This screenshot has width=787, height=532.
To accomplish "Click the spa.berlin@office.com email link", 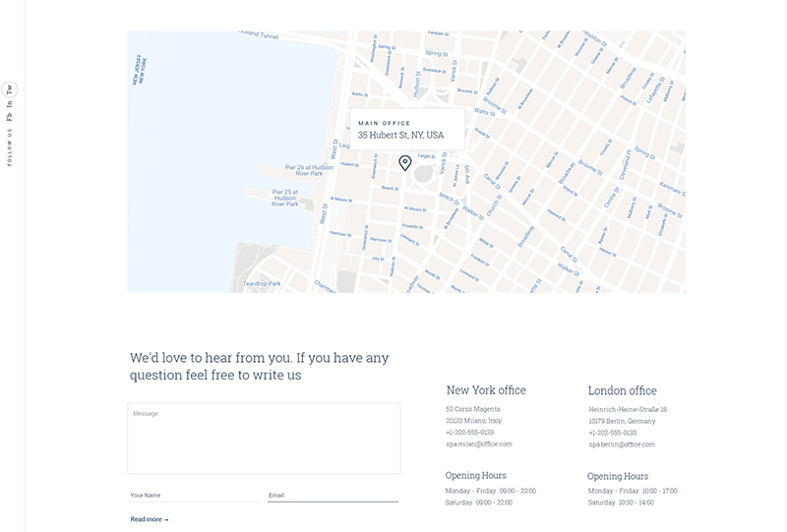I will click(x=622, y=444).
